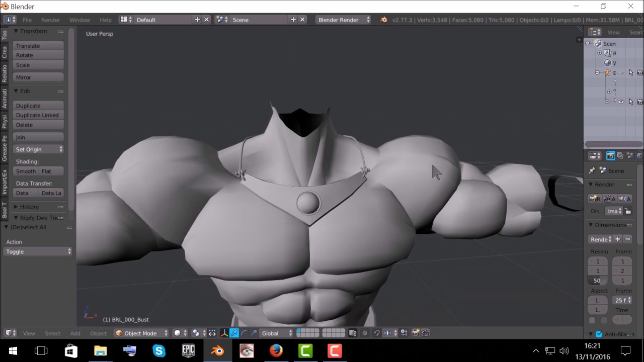The image size is (644, 362).
Task: Open the snap element selector
Action: pos(390,333)
